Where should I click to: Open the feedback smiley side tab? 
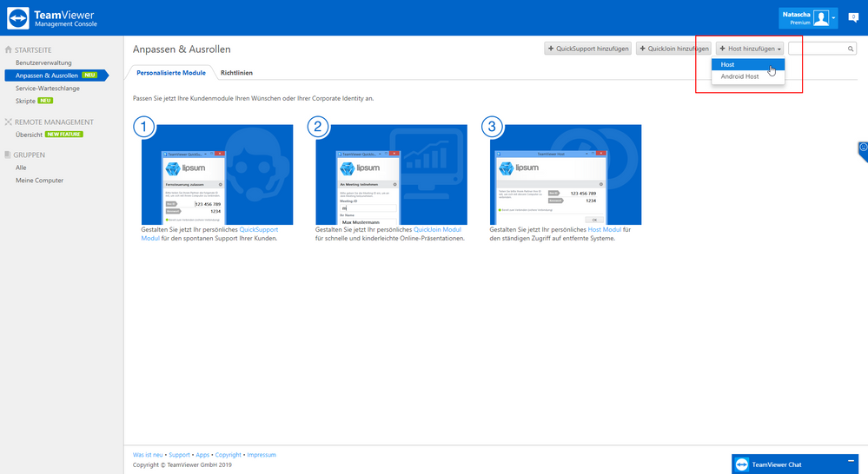tap(863, 149)
